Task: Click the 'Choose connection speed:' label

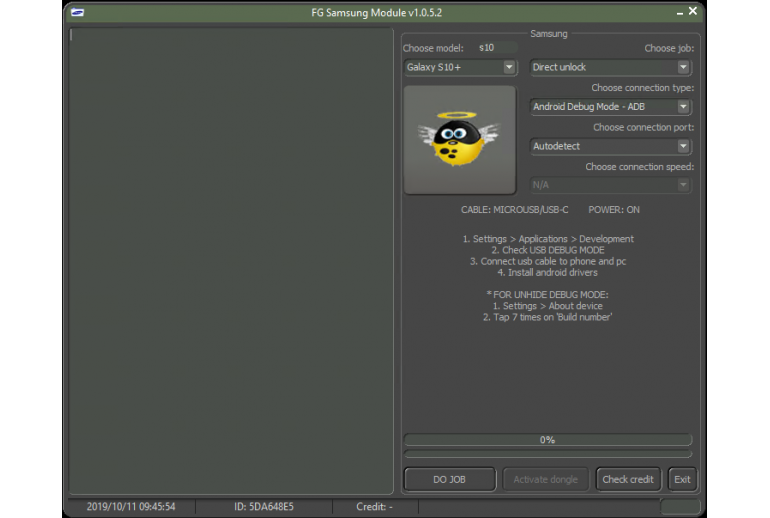Action: tap(639, 167)
